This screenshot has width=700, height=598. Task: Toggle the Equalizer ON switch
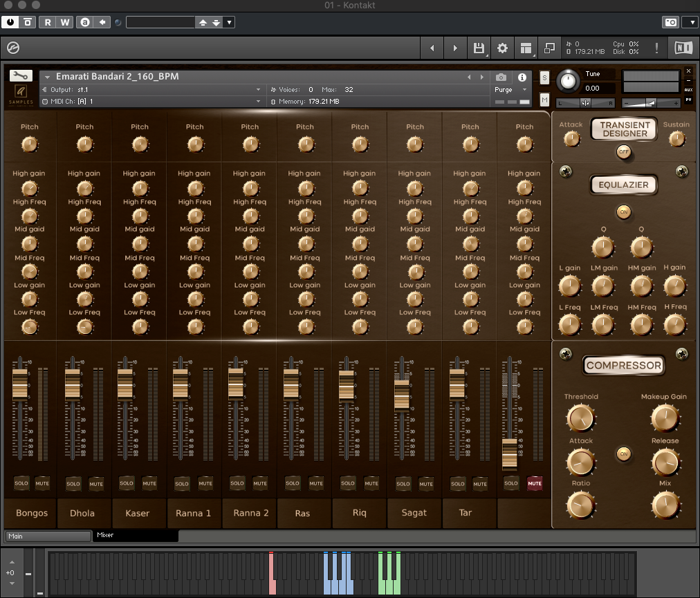coord(624,212)
